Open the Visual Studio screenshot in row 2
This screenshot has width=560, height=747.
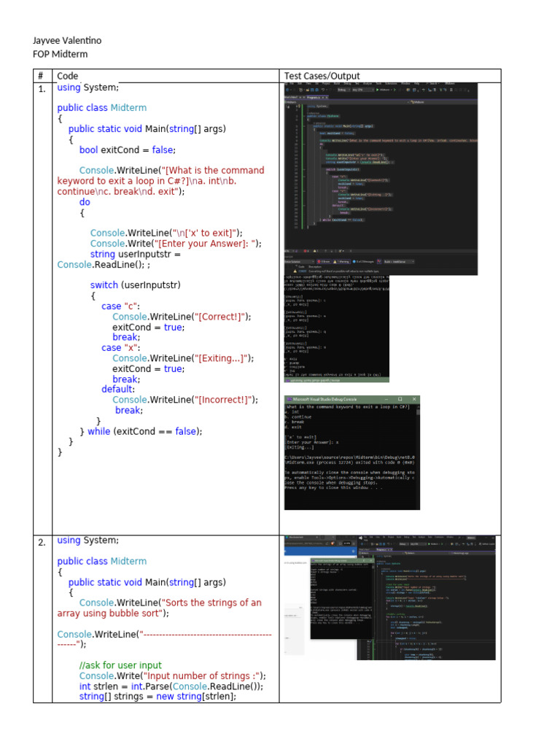click(390, 597)
